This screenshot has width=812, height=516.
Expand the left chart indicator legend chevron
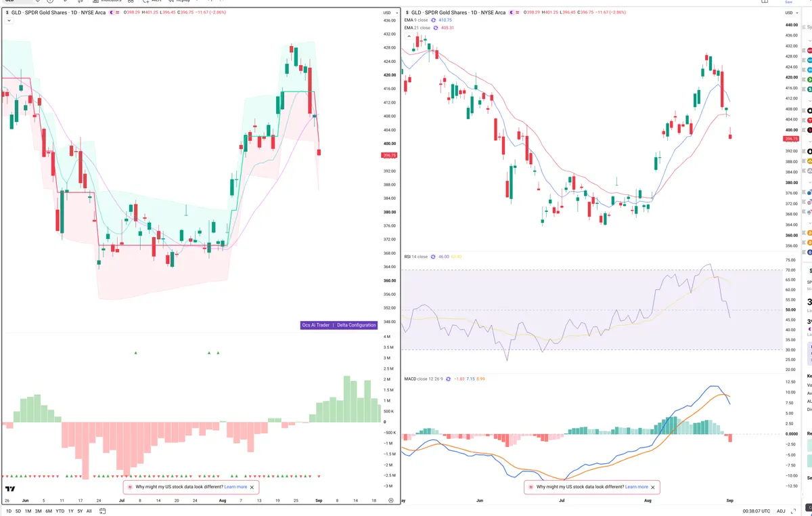8,20
